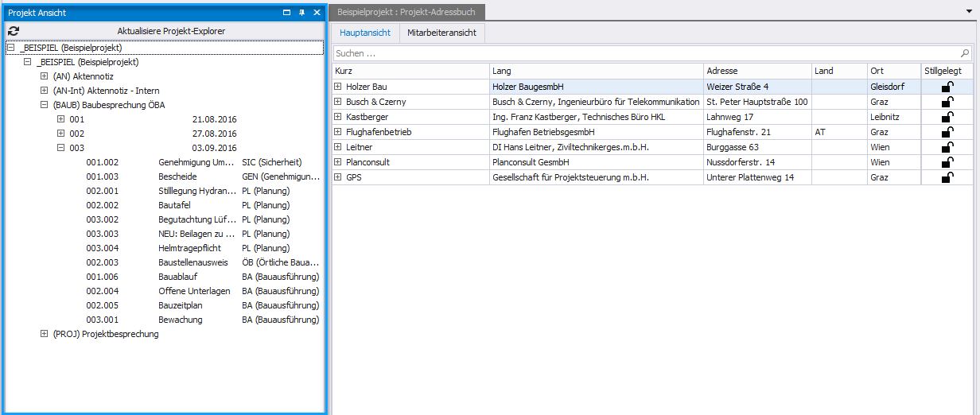The image size is (980, 415).
Task: Click the Suchen search field
Action: [646, 53]
